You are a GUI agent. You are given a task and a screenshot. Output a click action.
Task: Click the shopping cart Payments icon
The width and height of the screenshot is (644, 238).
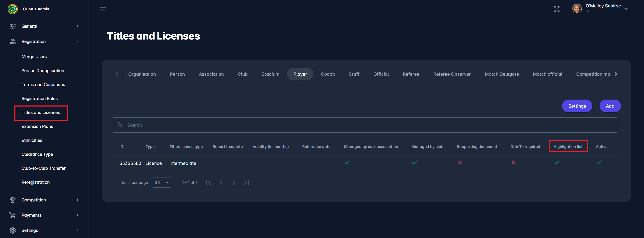point(12,215)
